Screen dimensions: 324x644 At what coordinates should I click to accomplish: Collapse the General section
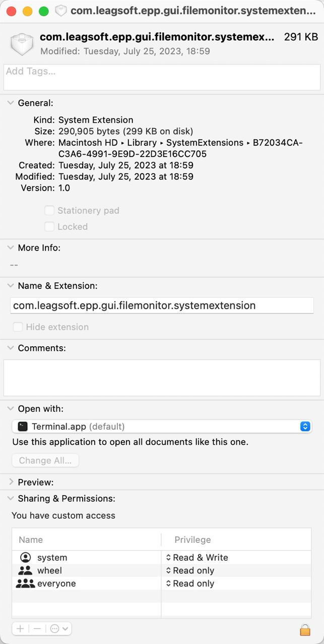click(x=11, y=103)
